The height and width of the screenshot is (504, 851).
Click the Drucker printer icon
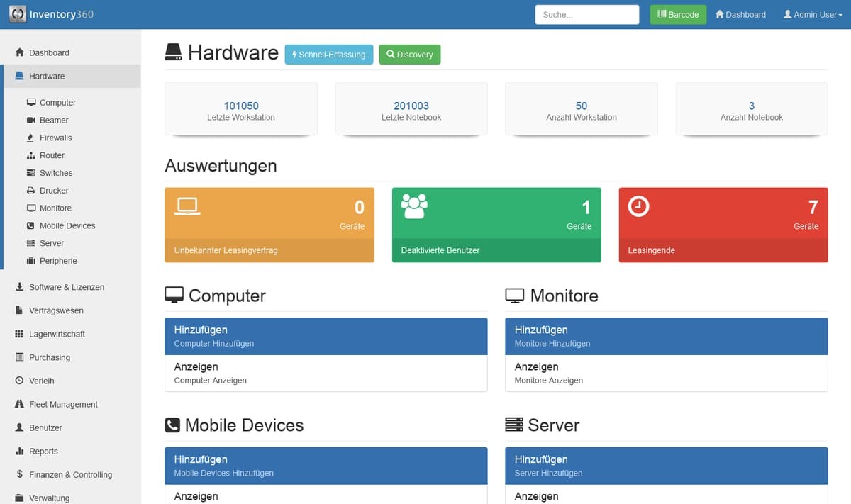click(31, 191)
